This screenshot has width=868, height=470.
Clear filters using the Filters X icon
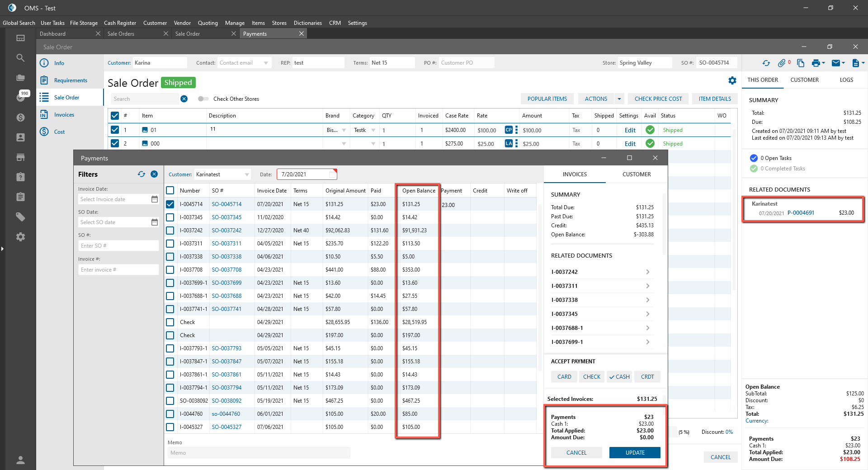[x=154, y=174]
